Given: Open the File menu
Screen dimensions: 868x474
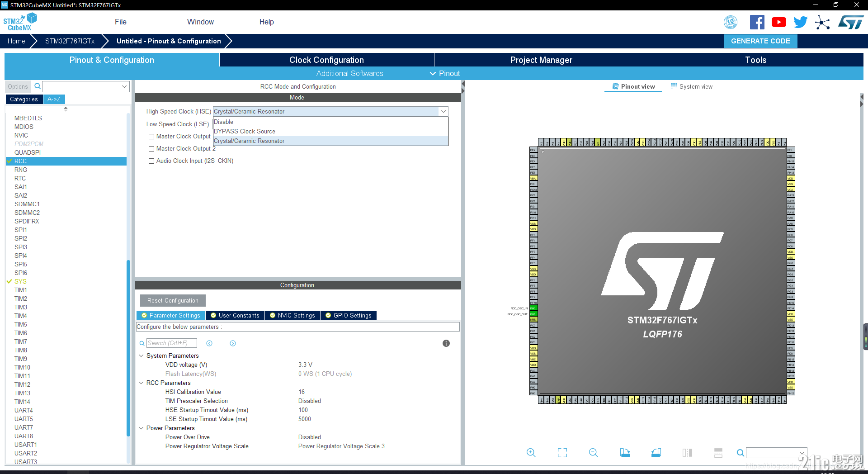Looking at the screenshot, I should 121,22.
